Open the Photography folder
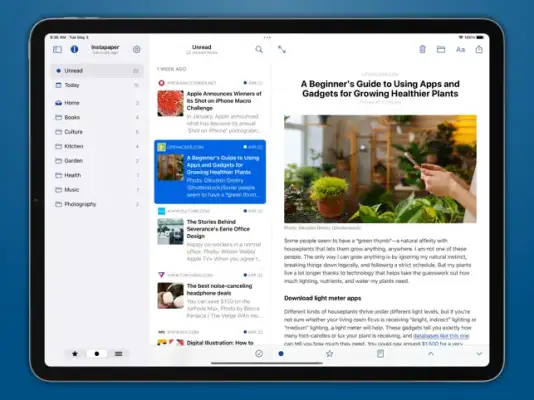The height and width of the screenshot is (400, 534). click(x=97, y=204)
